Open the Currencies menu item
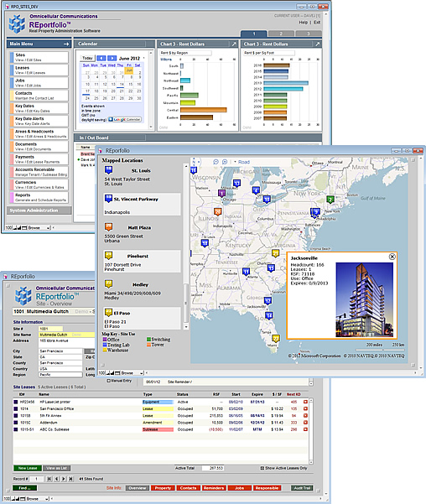Image resolution: width=426 pixels, height=504 pixels. coord(39,184)
